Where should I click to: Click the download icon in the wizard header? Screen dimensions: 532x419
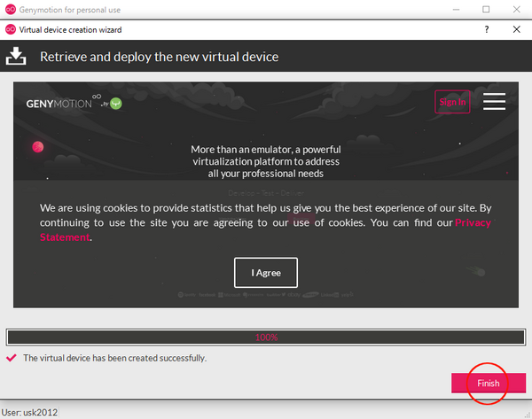pos(16,57)
